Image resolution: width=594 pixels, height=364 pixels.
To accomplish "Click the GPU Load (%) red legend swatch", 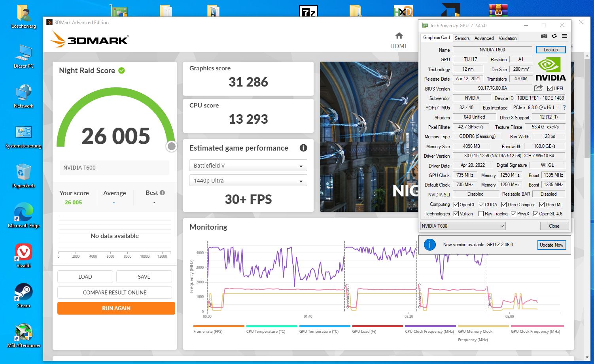I will tap(377, 326).
